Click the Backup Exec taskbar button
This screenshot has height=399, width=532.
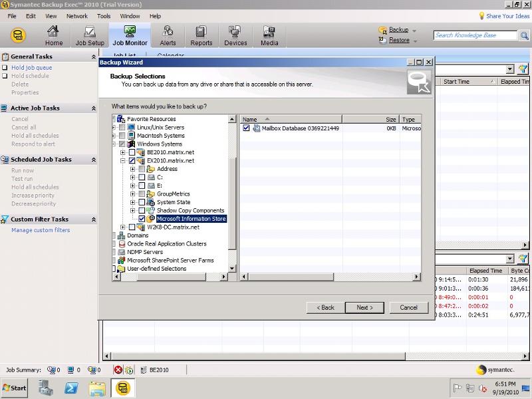click(x=123, y=388)
